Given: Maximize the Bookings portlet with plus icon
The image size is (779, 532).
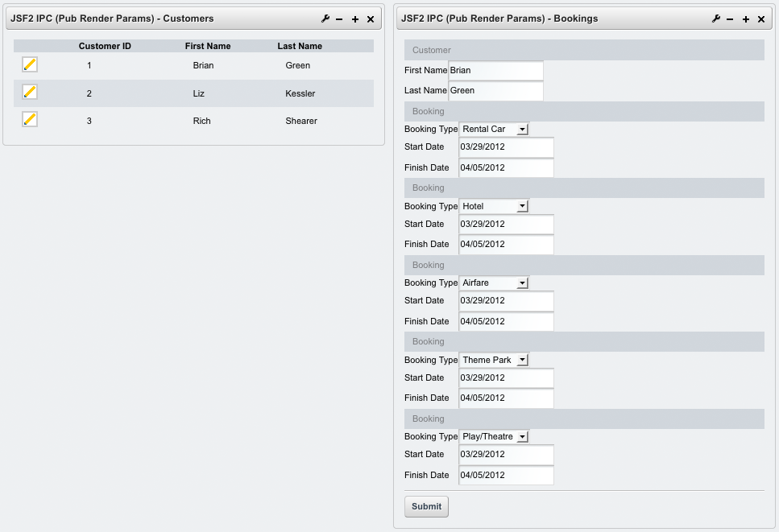Looking at the screenshot, I should pyautogui.click(x=746, y=19).
